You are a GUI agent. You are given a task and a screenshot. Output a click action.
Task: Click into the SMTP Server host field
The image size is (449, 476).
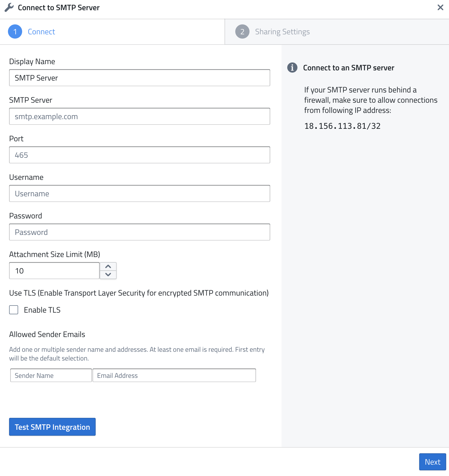139,117
